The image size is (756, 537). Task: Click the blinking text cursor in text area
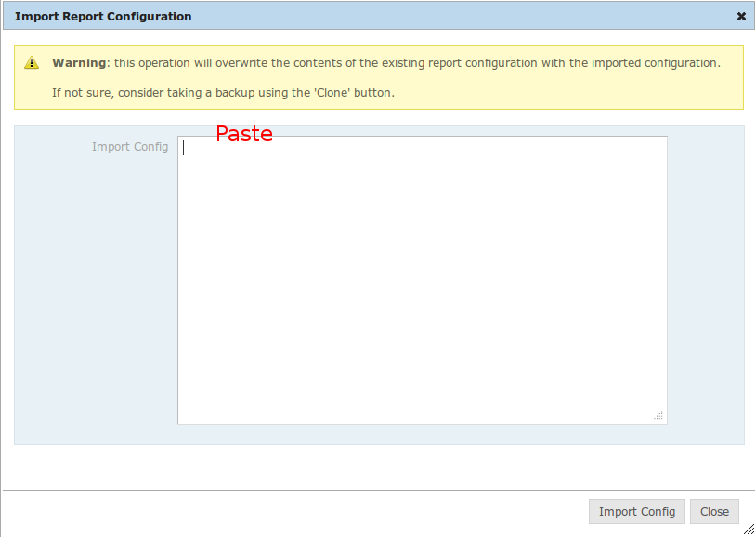pos(184,148)
